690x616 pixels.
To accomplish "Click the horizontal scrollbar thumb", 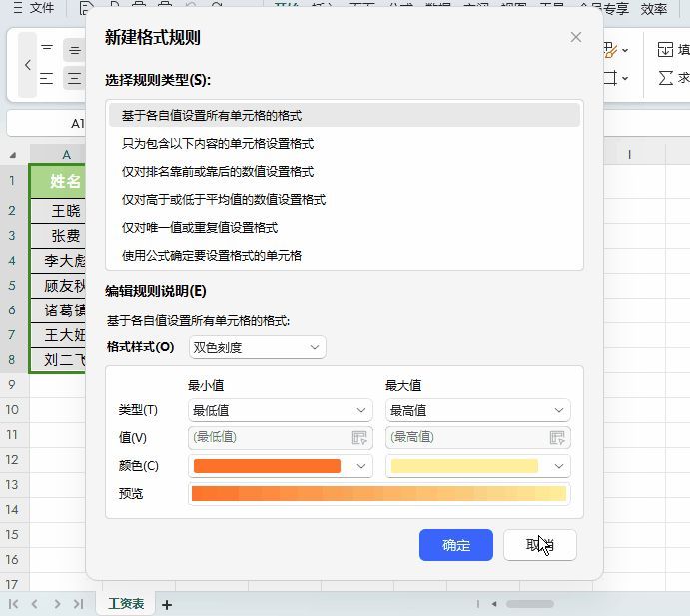I will 530,604.
